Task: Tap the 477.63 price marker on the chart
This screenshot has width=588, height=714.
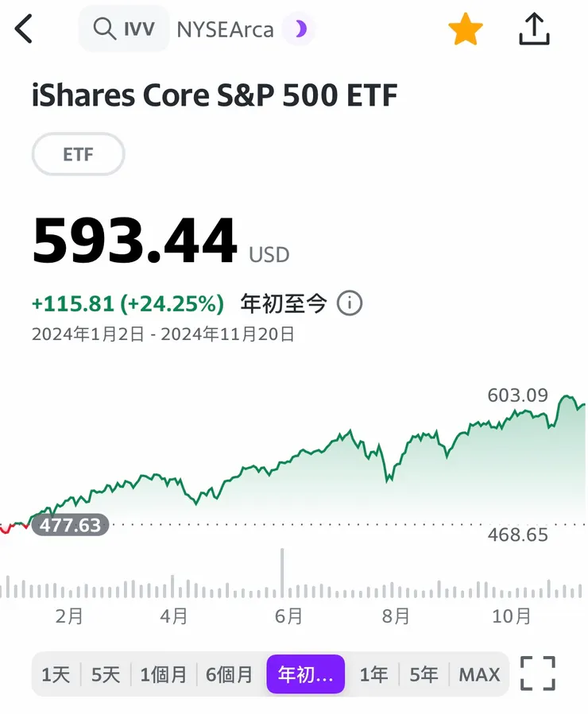Action: [71, 525]
